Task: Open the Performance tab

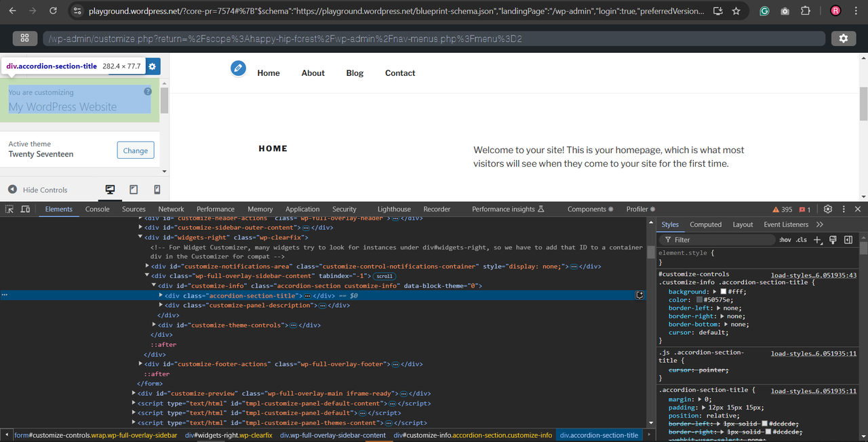Action: pos(216,209)
